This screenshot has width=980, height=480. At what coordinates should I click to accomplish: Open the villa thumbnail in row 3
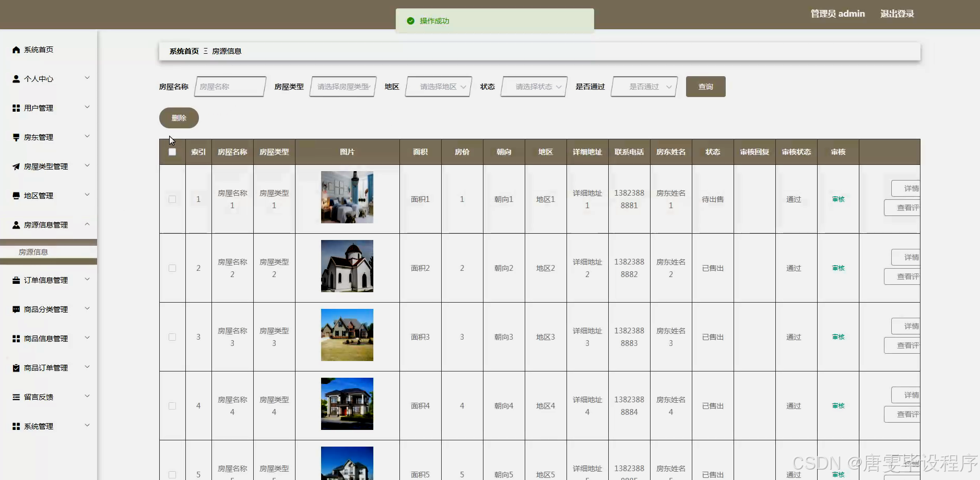tap(347, 335)
